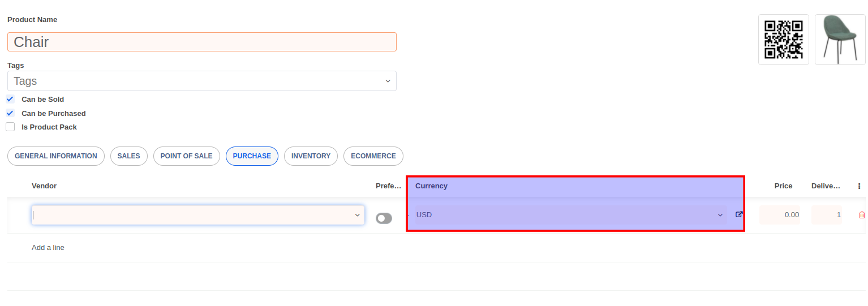Delete the vendor line with trash icon
This screenshot has width=868, height=306.
(x=862, y=215)
